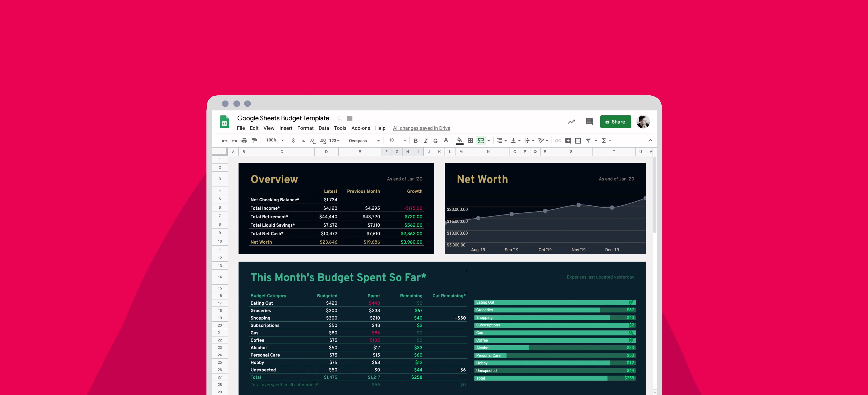Click the Redo arrow icon

click(235, 141)
